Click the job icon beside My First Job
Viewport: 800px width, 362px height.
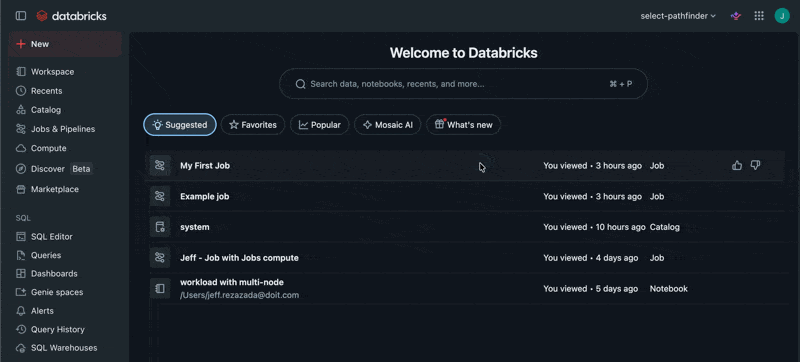[160, 166]
